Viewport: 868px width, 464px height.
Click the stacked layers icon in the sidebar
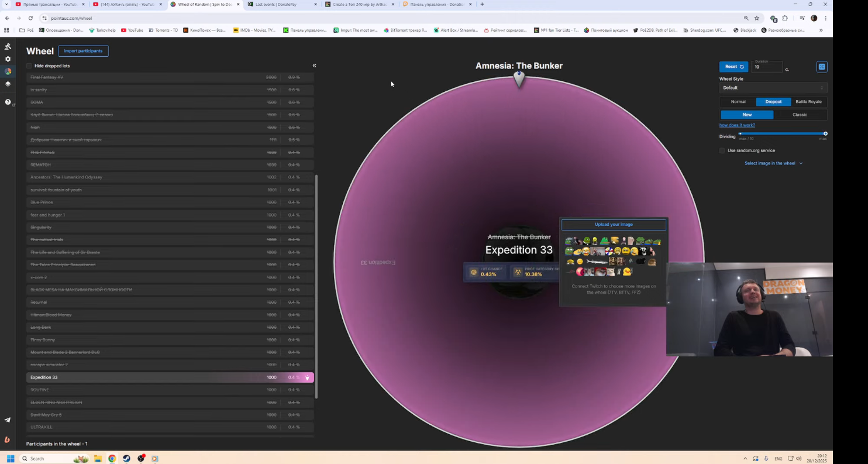(8, 84)
